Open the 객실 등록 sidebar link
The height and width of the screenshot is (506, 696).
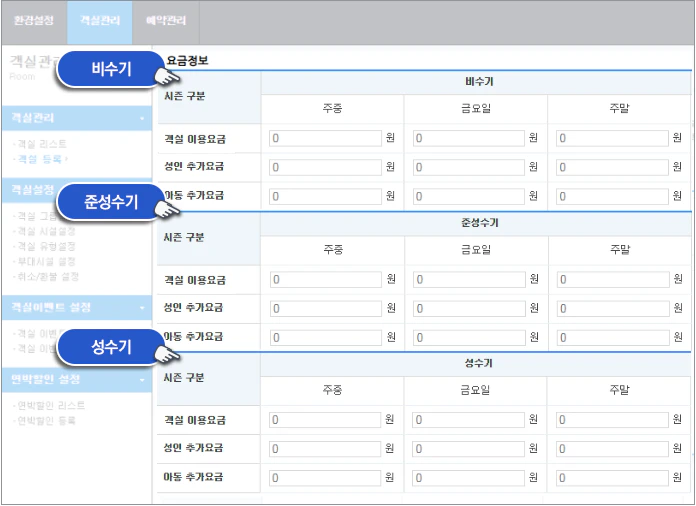[42, 159]
